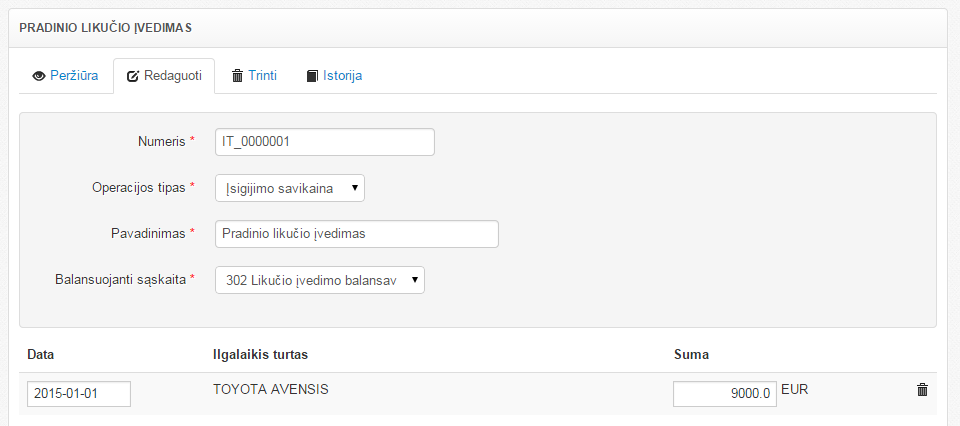The width and height of the screenshot is (960, 426).
Task: Focus the Numeris field with IT_0000001
Action: click(325, 142)
